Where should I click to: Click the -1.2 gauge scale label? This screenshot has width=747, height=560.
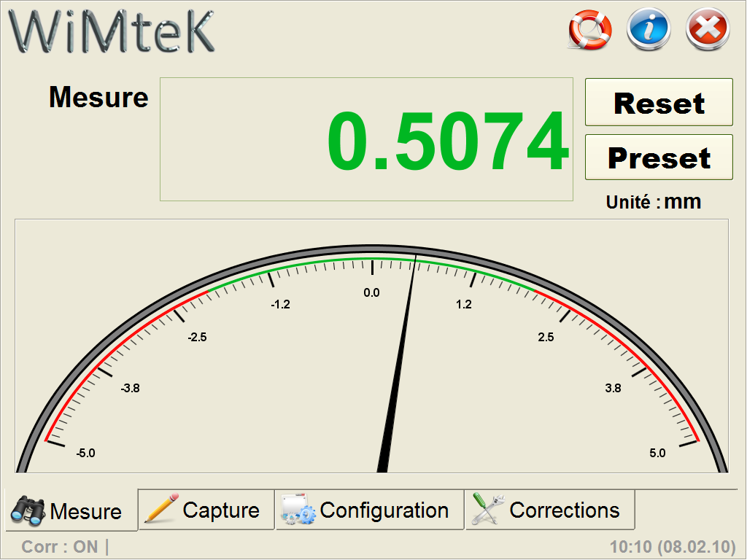(x=280, y=305)
